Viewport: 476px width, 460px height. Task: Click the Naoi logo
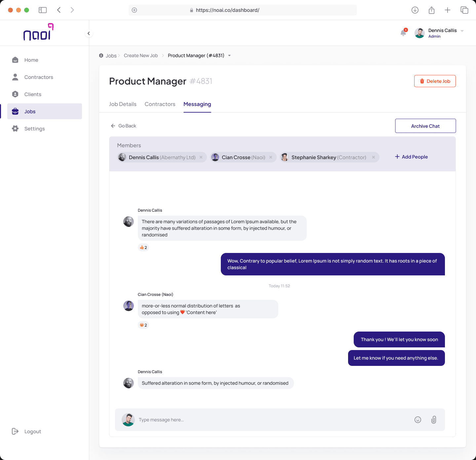[x=38, y=32]
